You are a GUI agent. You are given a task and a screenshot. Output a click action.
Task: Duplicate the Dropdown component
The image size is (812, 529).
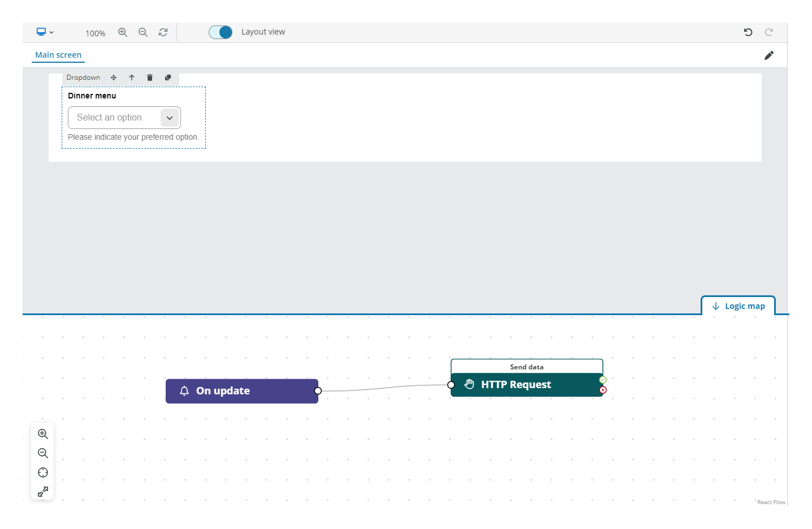point(168,78)
